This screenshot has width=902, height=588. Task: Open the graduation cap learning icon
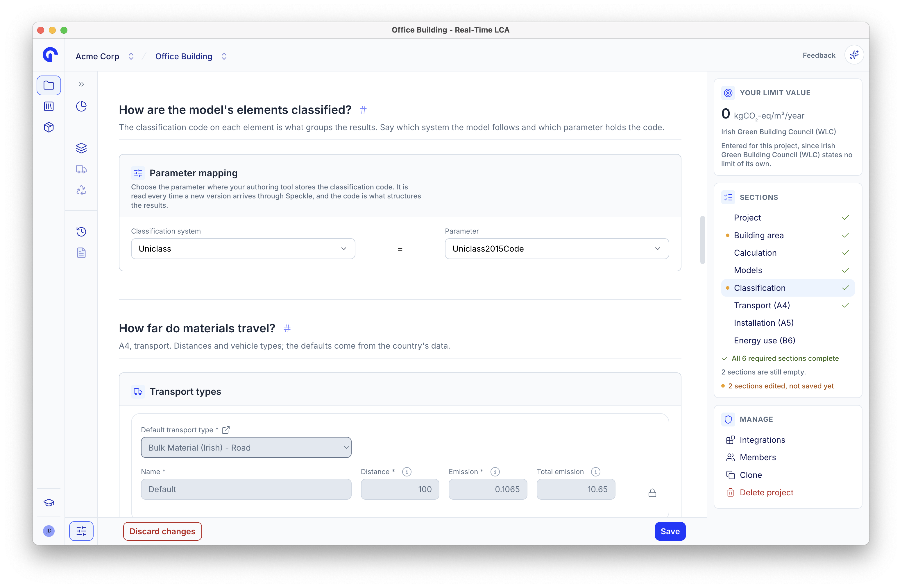coord(49,502)
